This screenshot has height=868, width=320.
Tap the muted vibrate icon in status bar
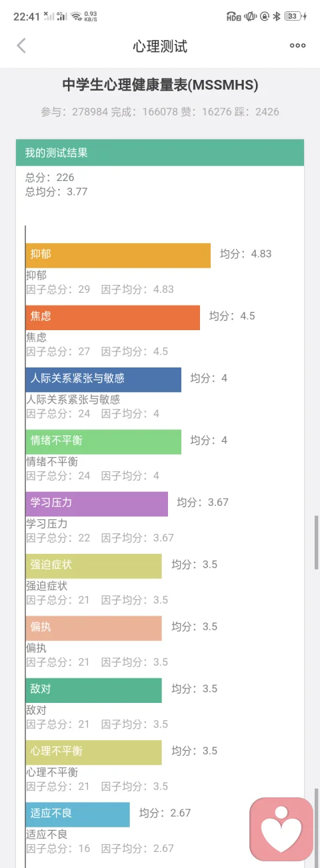[251, 16]
